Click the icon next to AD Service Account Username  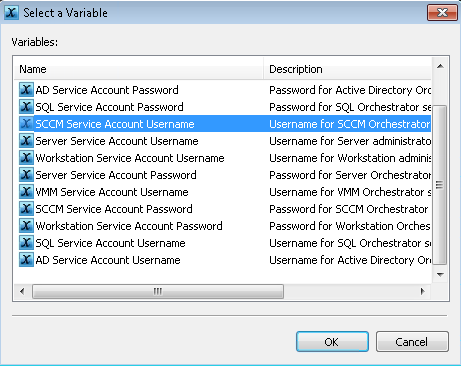(26, 260)
